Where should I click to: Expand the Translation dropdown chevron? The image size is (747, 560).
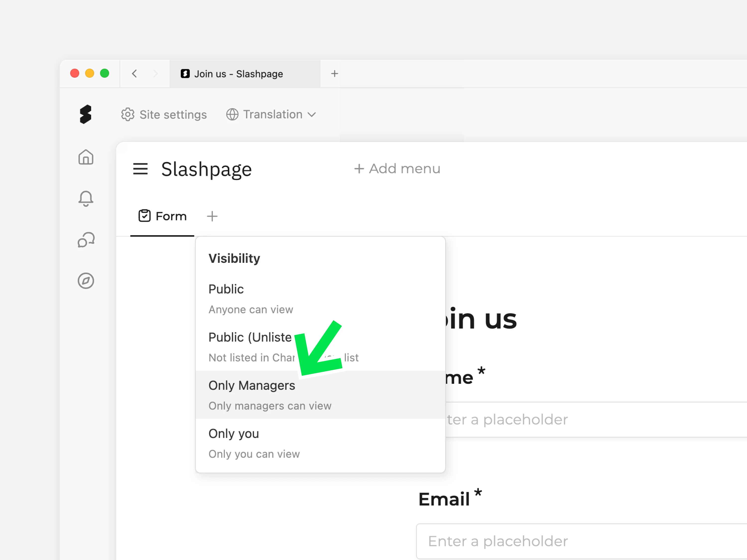click(312, 115)
